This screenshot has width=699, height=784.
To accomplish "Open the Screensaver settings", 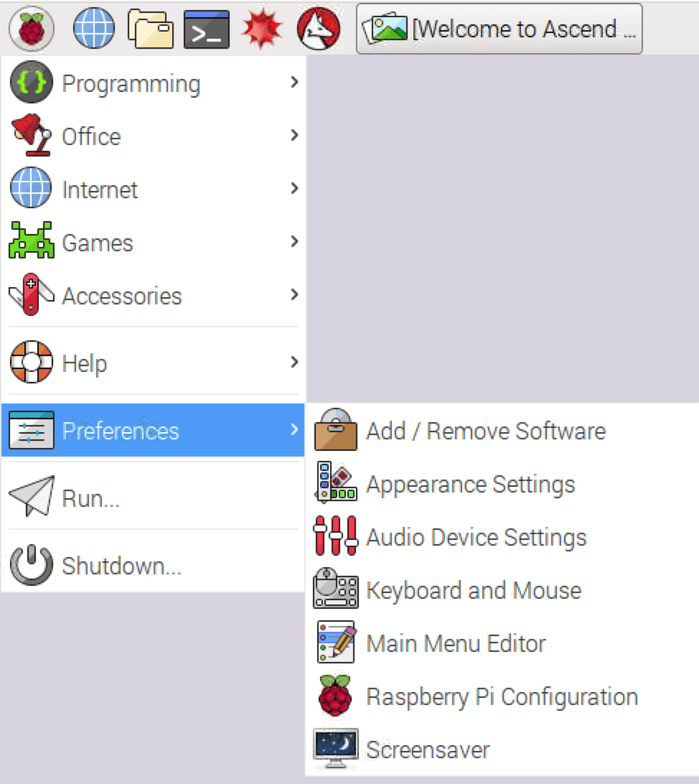I will (428, 750).
